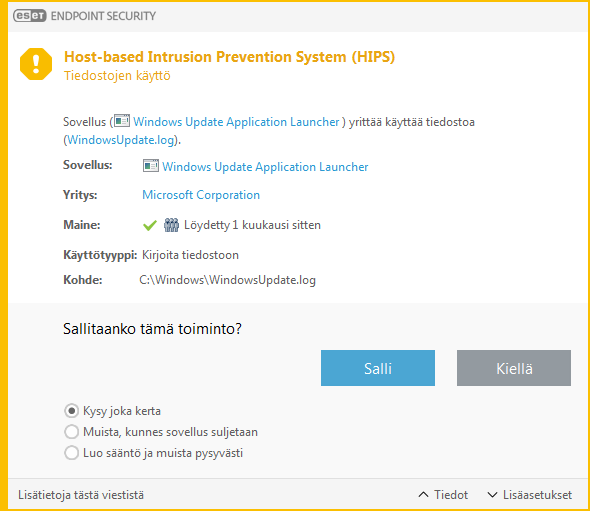Click the application icon beside the Sovellus field
Image resolution: width=590 pixels, height=511 pixels.
click(x=151, y=166)
